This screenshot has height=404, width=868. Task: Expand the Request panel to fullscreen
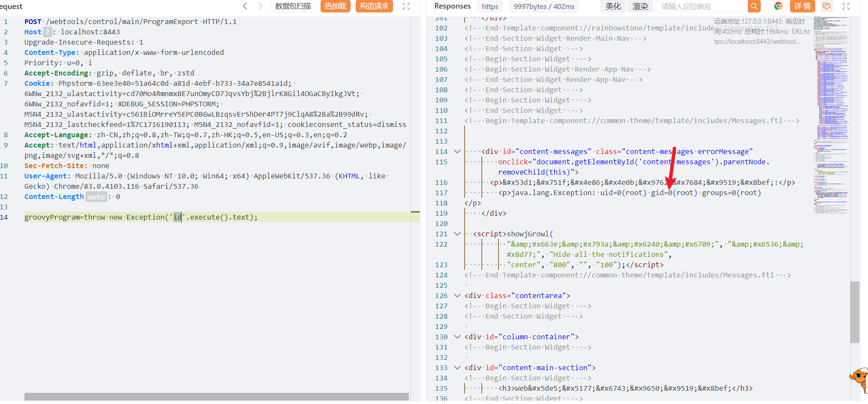(x=406, y=6)
